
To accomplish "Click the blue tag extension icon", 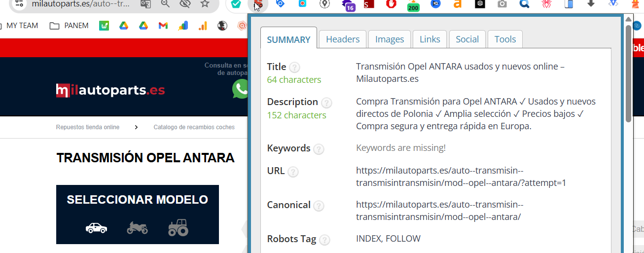I will (281, 4).
